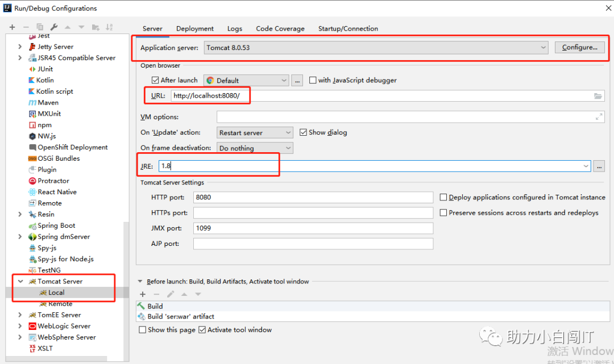Expand the WebLogic Server node
The width and height of the screenshot is (614, 364).
point(20,326)
